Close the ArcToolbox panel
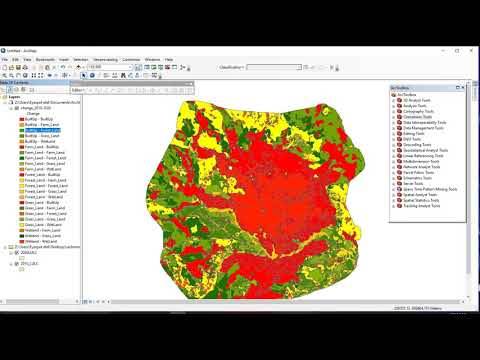This screenshot has height=360, width=480. [x=463, y=88]
